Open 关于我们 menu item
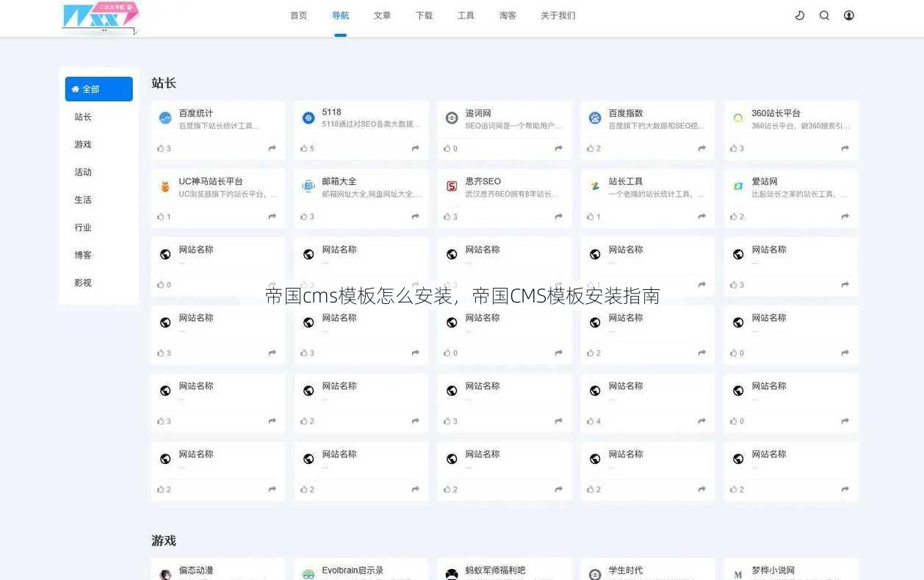The height and width of the screenshot is (580, 924). tap(558, 15)
